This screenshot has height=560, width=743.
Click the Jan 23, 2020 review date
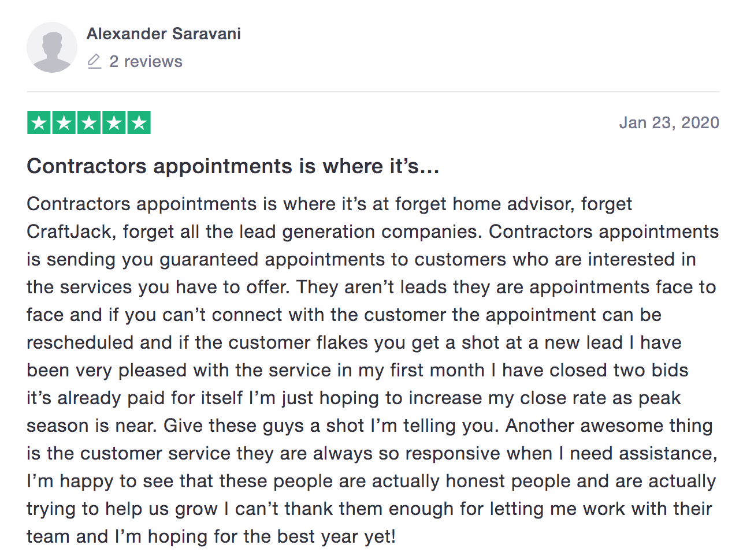point(669,122)
